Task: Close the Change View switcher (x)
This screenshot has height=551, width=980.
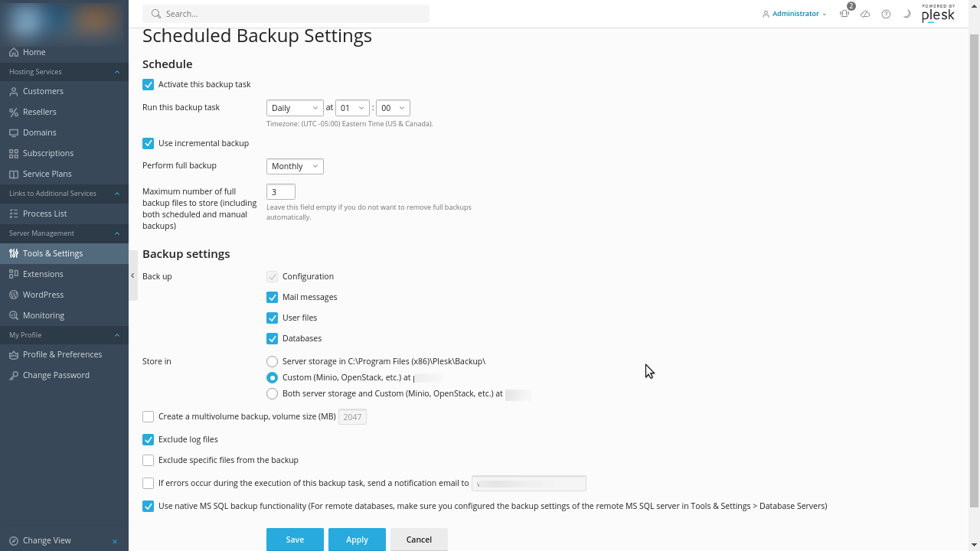Action: (115, 541)
